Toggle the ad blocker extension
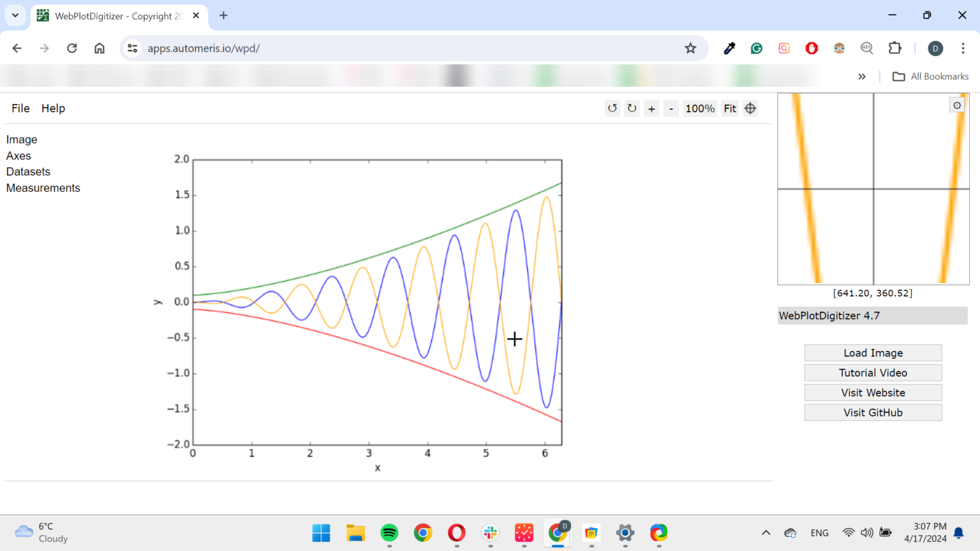This screenshot has height=551, width=980. [811, 48]
